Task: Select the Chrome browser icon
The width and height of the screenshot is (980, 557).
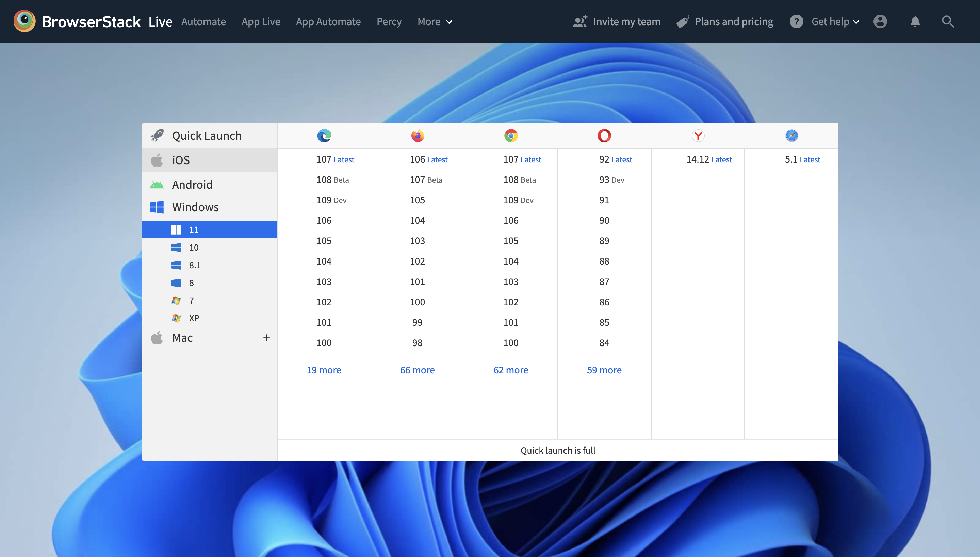Action: click(511, 135)
